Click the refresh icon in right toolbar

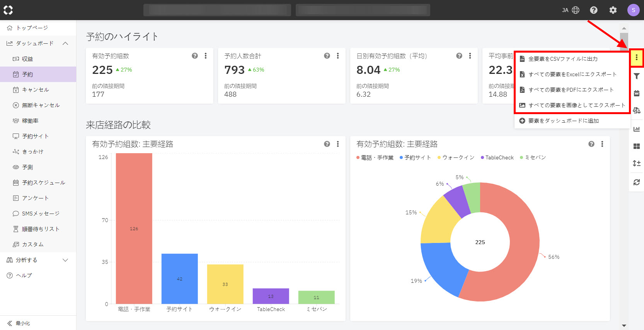636,182
